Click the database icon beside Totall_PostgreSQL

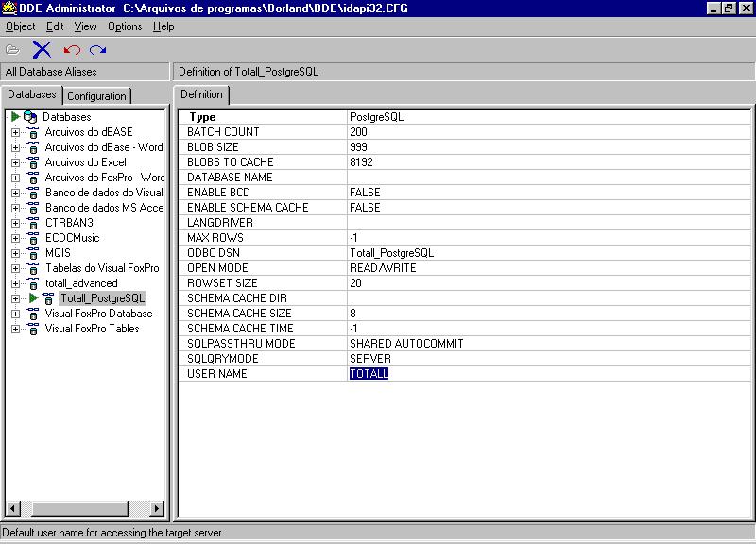(x=48, y=298)
